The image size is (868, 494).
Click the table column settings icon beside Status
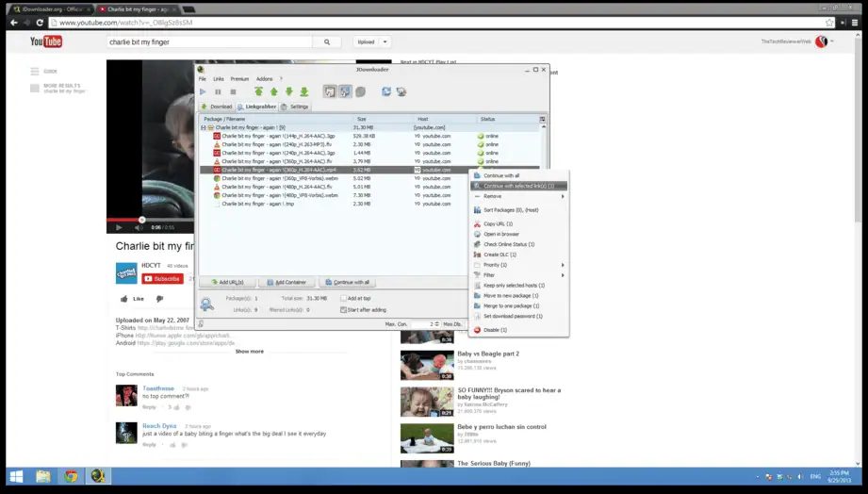tap(542, 119)
